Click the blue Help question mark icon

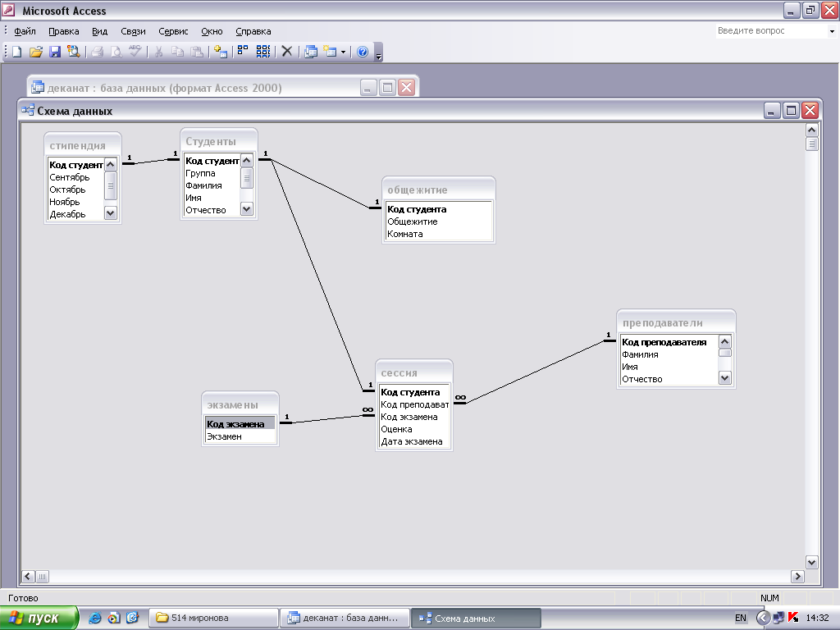click(x=363, y=52)
